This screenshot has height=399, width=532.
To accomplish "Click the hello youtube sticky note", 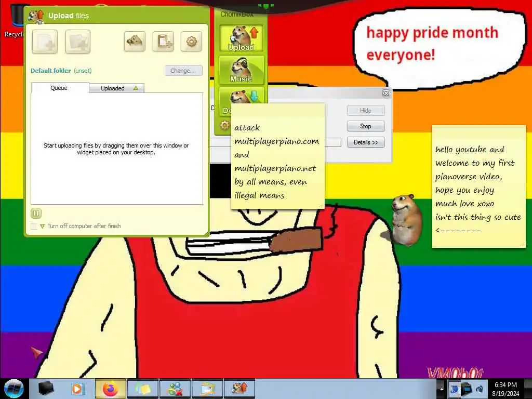I will click(x=478, y=187).
